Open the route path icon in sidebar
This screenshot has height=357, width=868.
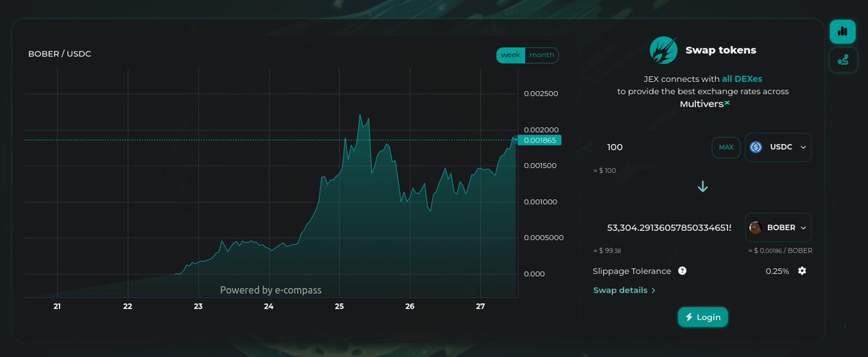842,61
